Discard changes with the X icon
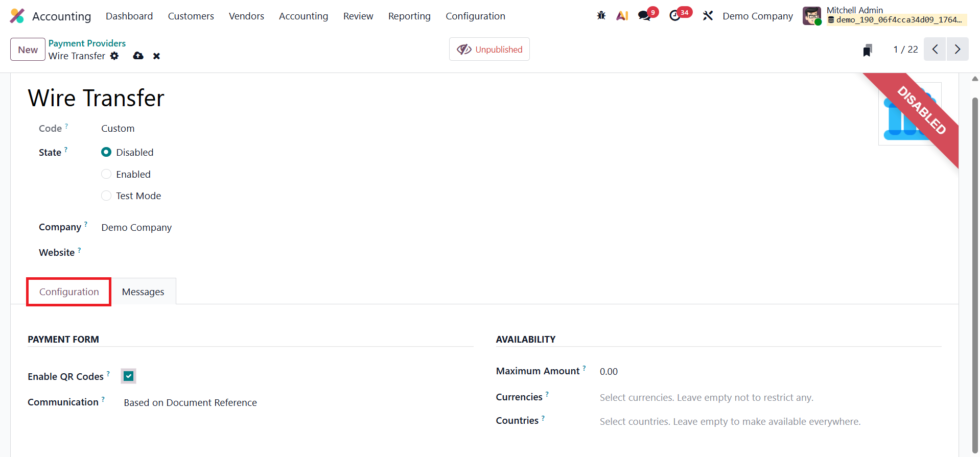The image size is (980, 457). point(156,56)
